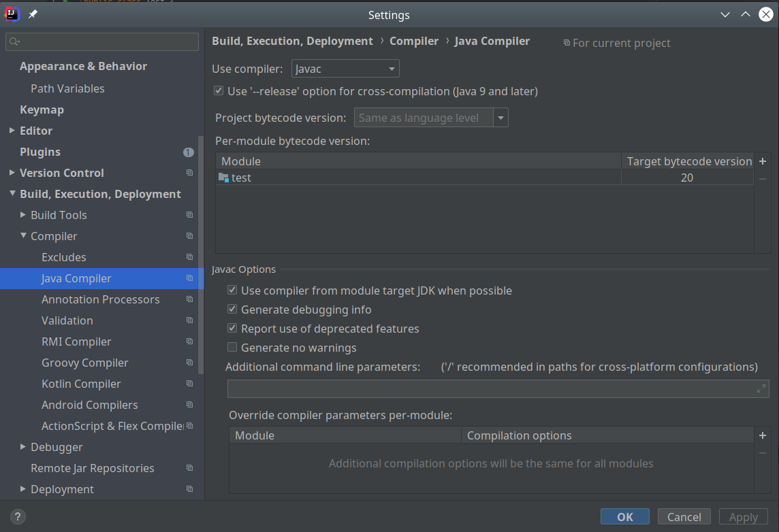Click the project-level icon beside Excludes
Image resolution: width=779 pixels, height=532 pixels.
pos(189,257)
